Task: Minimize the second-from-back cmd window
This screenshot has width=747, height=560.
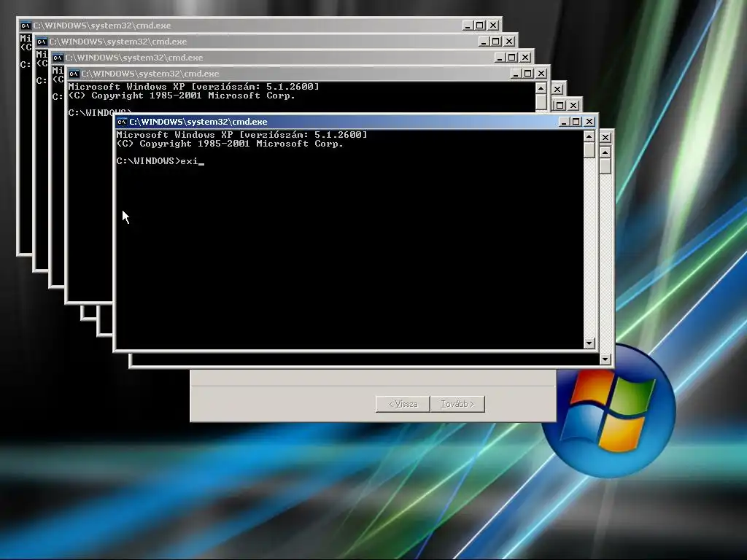Action: (484, 42)
